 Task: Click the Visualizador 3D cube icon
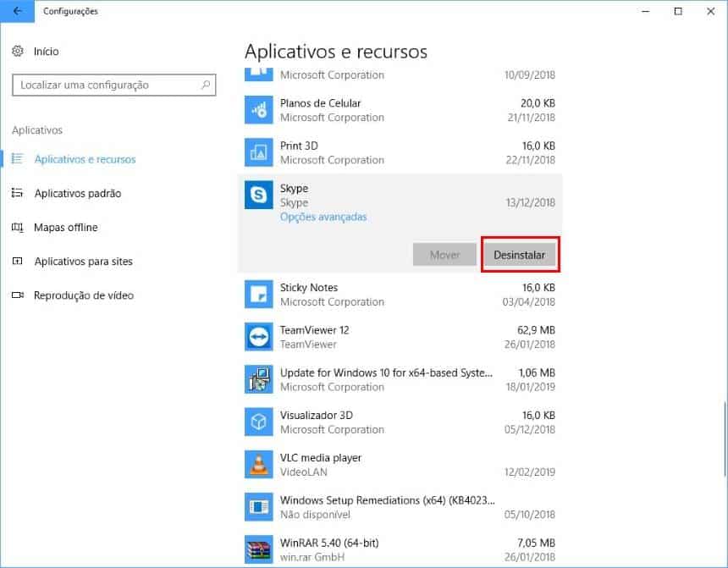point(258,422)
